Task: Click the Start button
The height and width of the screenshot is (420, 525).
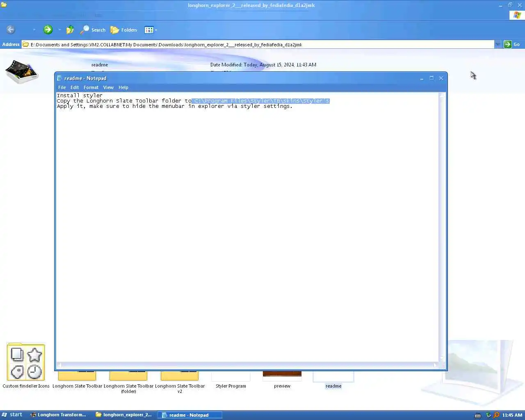Action: [12, 415]
